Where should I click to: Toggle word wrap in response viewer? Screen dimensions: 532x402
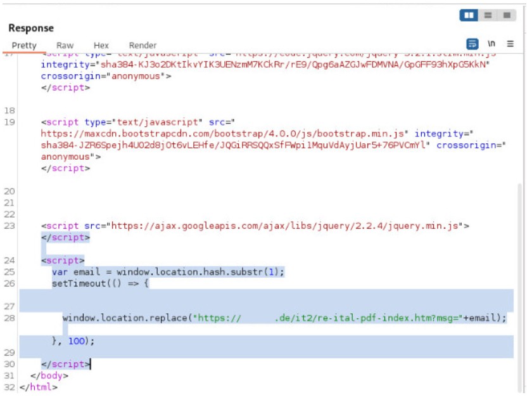click(x=472, y=44)
